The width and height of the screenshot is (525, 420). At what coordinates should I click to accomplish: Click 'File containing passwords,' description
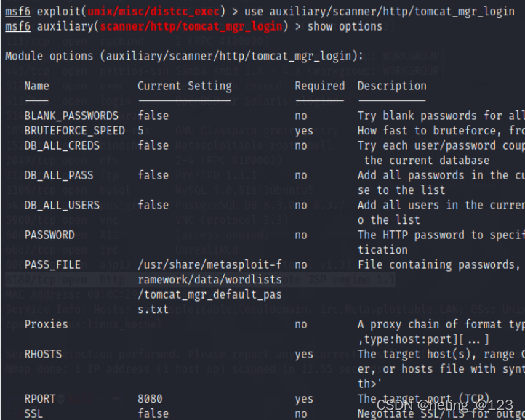click(438, 264)
